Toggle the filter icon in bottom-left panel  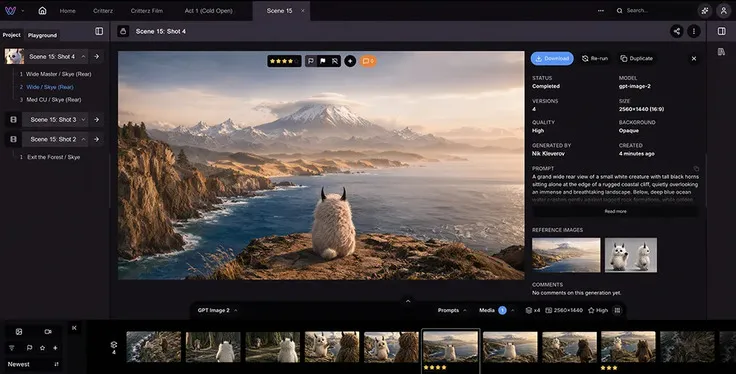(x=12, y=348)
